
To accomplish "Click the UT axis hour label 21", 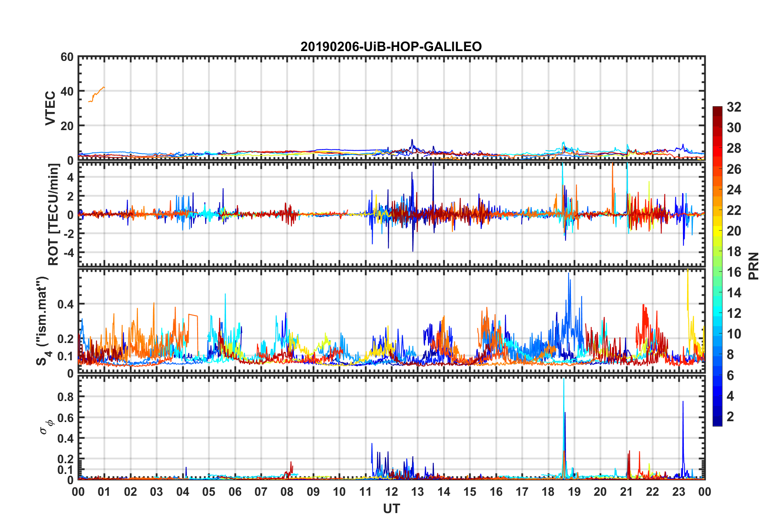I will [x=627, y=492].
